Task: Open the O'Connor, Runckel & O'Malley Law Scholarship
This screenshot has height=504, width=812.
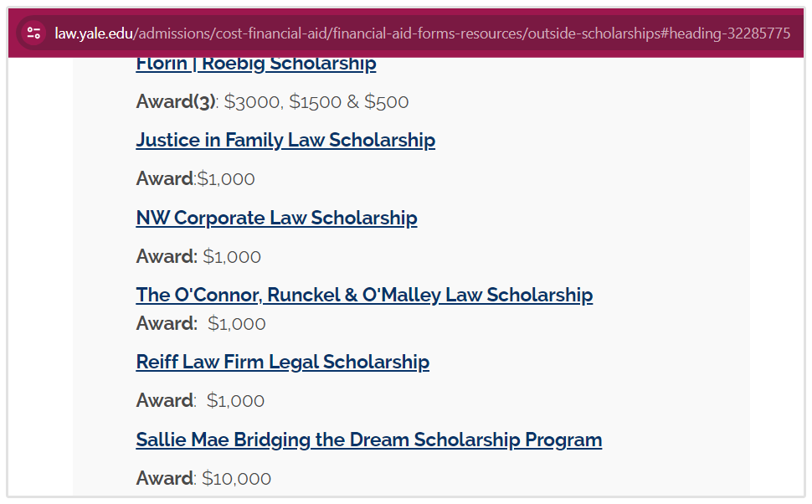Action: tap(364, 295)
